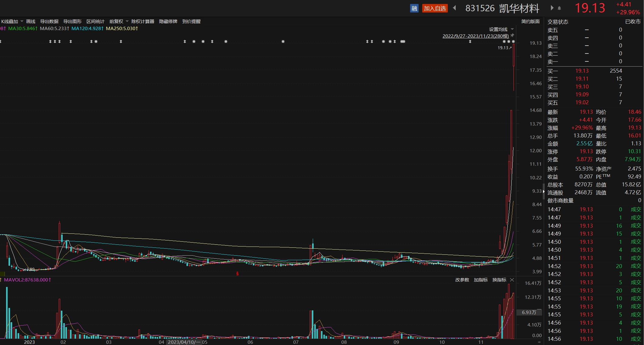Open 区间统计 range statistics
Viewport: 644px width, 345px height.
95,21
